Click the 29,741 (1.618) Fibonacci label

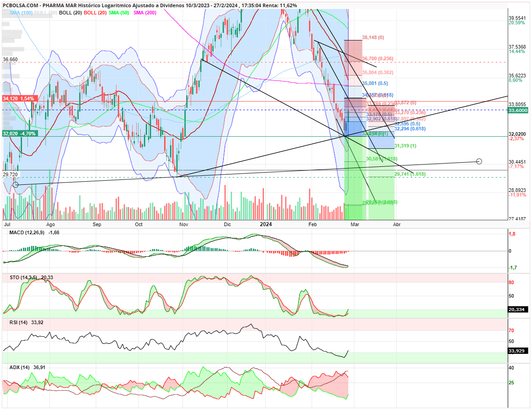coord(410,174)
